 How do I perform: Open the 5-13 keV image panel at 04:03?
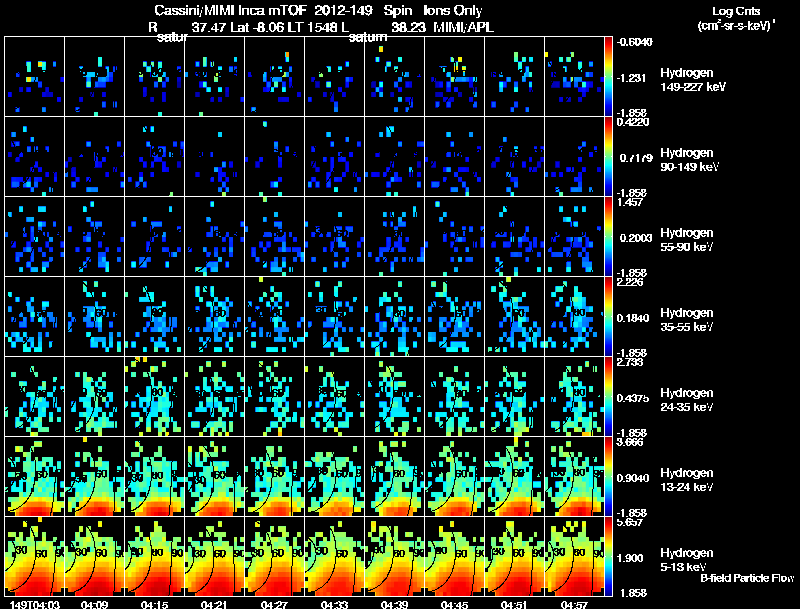34,556
